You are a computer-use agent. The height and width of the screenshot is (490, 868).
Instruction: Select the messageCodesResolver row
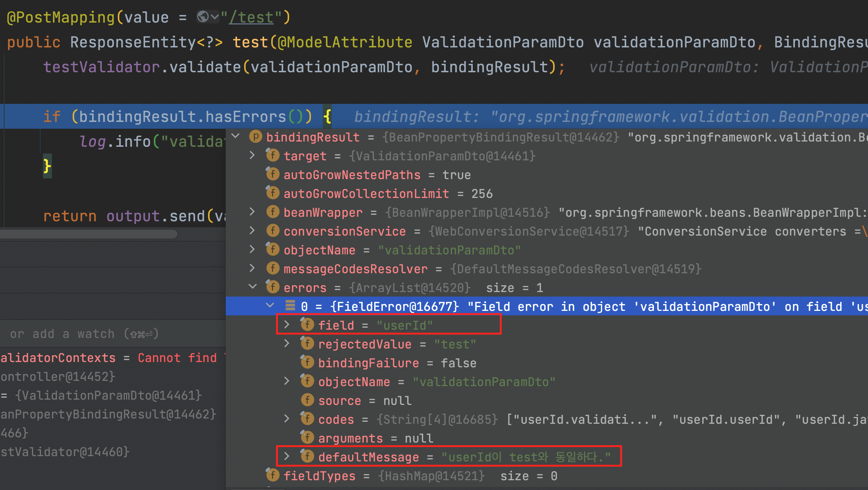[355, 269]
